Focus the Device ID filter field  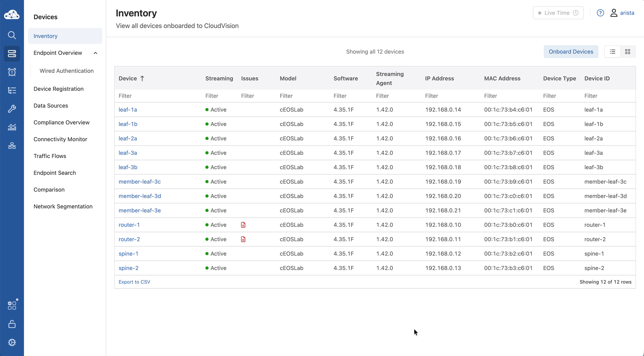pos(608,96)
